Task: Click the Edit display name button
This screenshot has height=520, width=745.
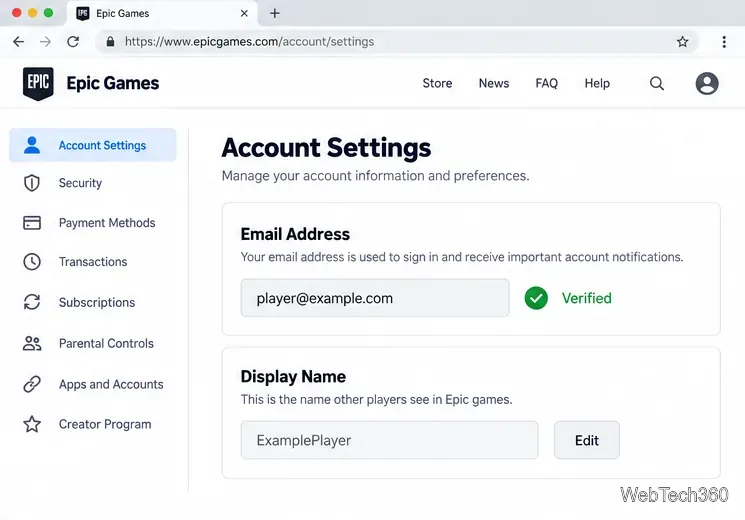Action: [587, 440]
